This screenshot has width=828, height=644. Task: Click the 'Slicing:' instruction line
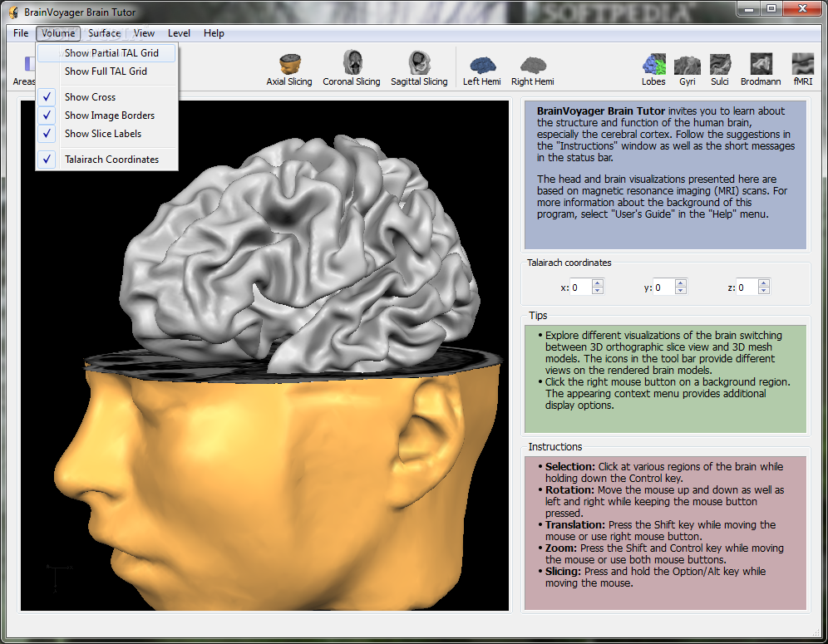[x=655, y=577]
